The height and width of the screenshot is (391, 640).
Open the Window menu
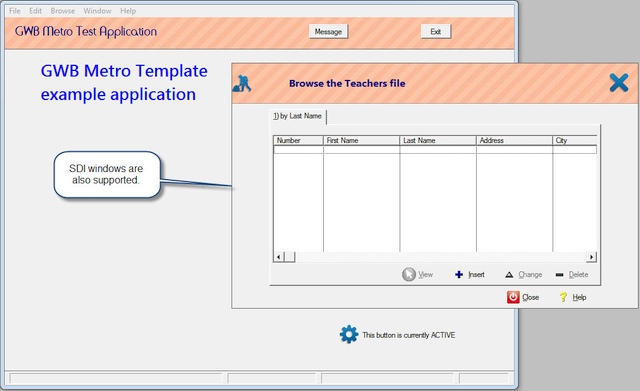pos(97,11)
